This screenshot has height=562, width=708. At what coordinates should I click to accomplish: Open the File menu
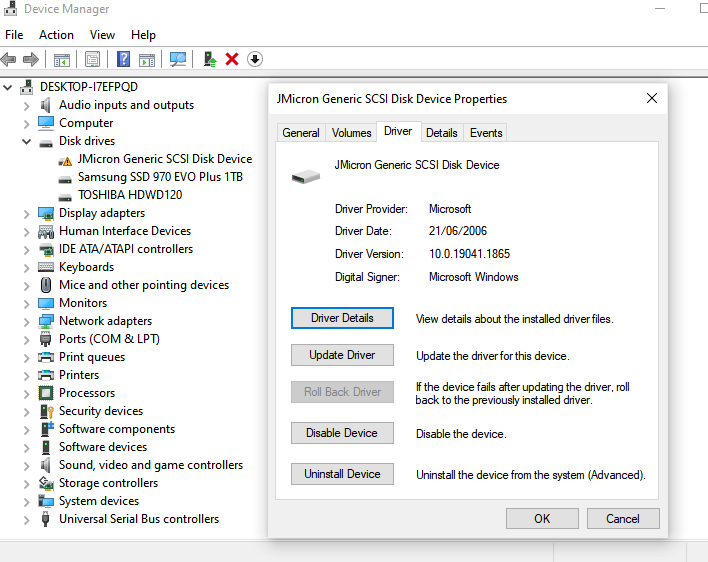point(14,35)
